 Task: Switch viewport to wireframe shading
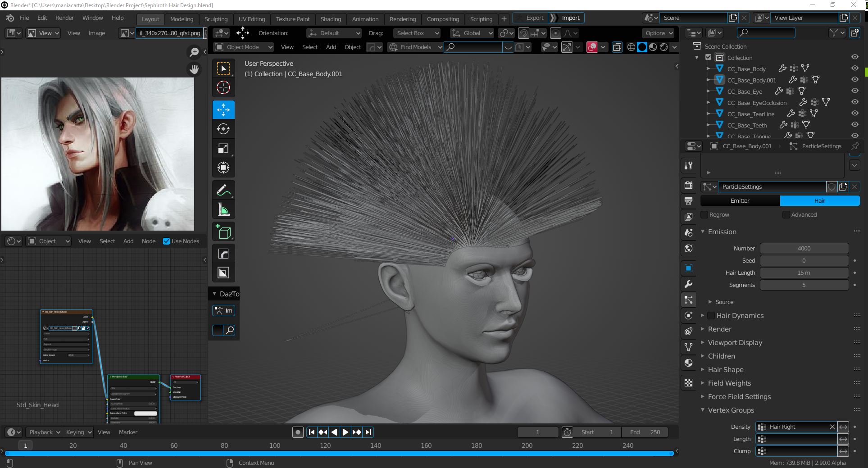pyautogui.click(x=632, y=47)
